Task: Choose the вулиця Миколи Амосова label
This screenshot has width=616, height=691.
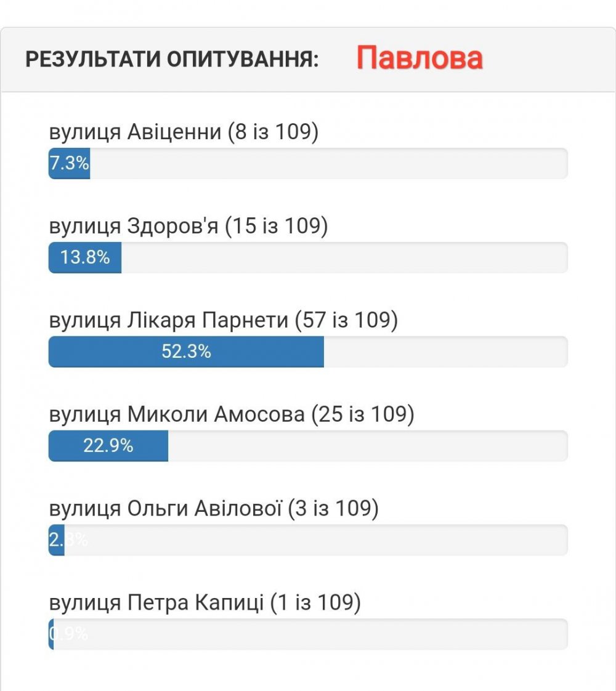Action: tap(232, 414)
